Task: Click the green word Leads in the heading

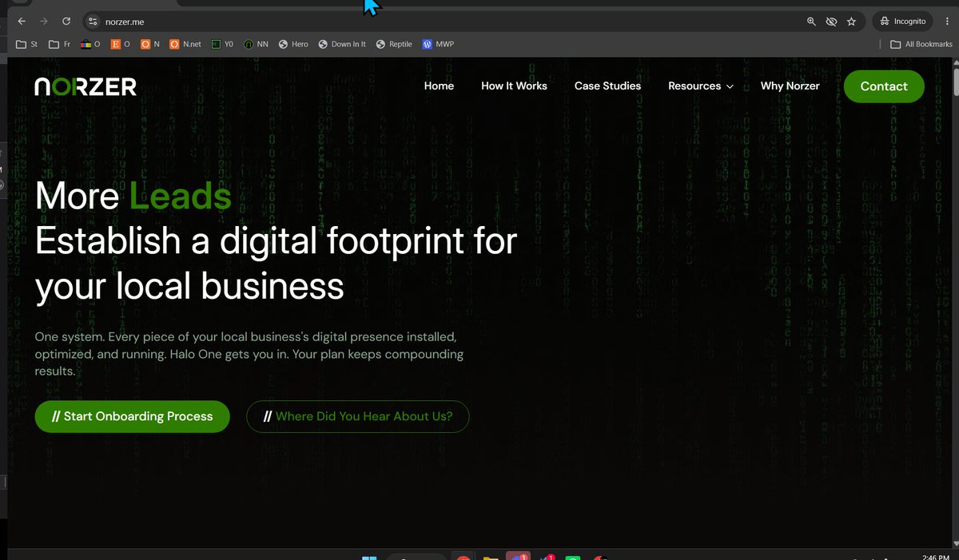Action: (x=181, y=196)
